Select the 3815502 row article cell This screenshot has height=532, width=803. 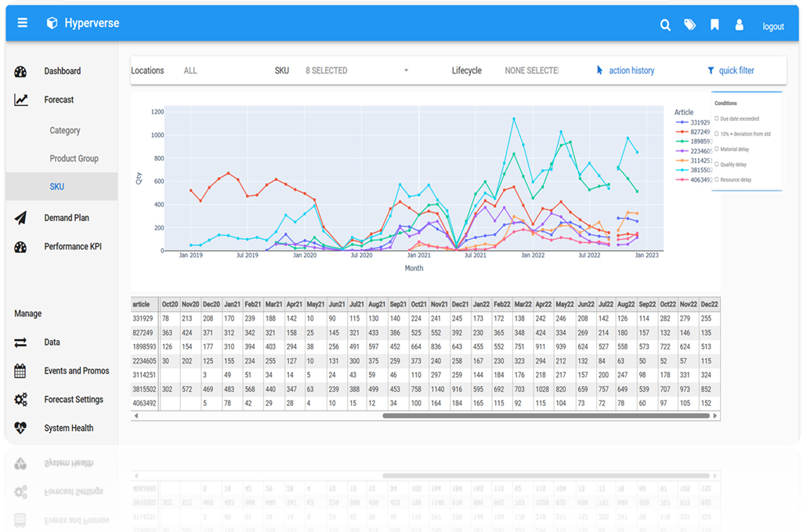coord(144,389)
